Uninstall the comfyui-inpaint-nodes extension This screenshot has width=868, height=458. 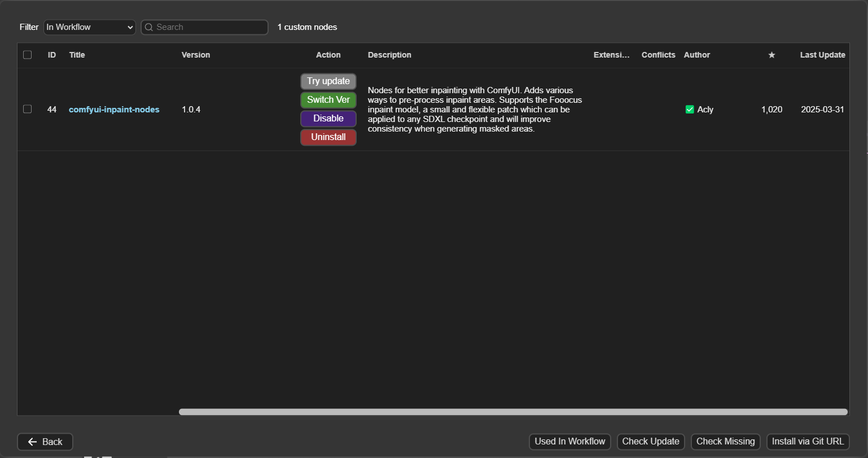coord(328,137)
